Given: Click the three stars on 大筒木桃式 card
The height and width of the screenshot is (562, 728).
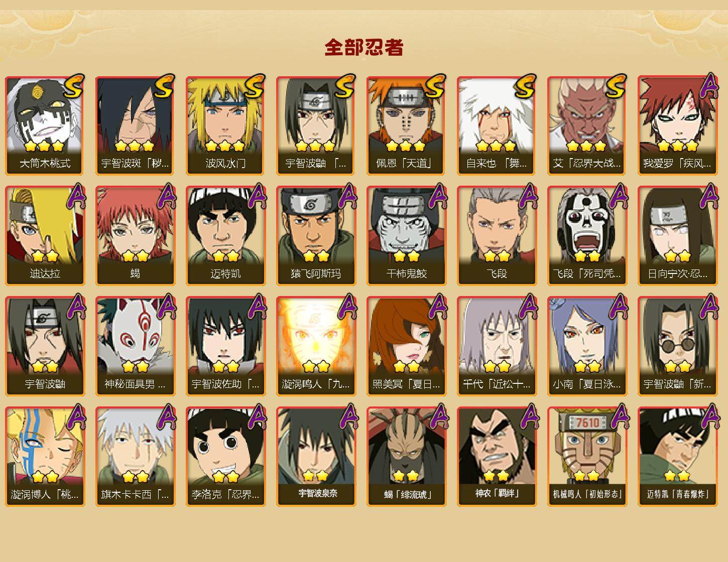Looking at the screenshot, I should click(44, 146).
